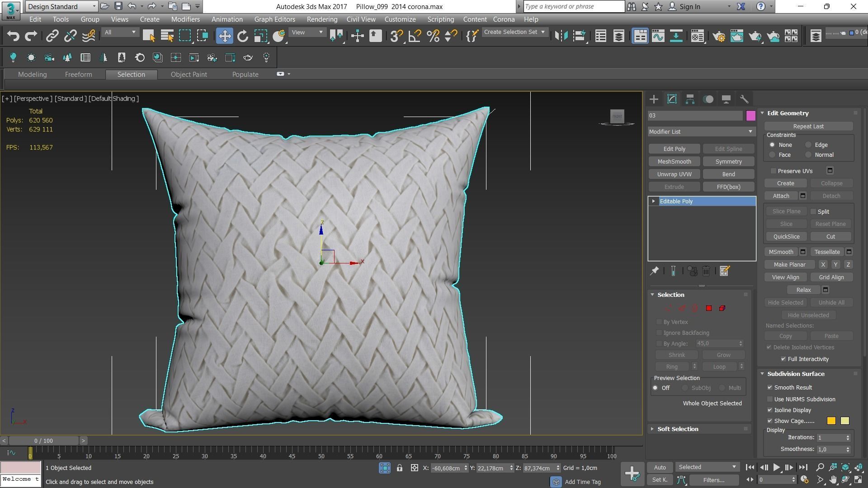The height and width of the screenshot is (488, 868).
Task: Activate Select and Move tool
Action: click(225, 36)
